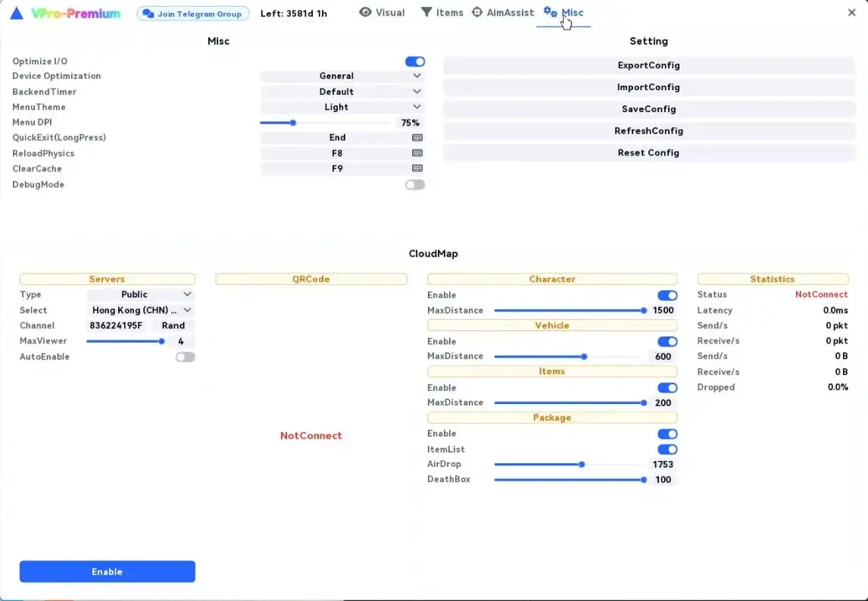Toggle AutoEnable under Servers
The height and width of the screenshot is (601, 868).
point(185,357)
